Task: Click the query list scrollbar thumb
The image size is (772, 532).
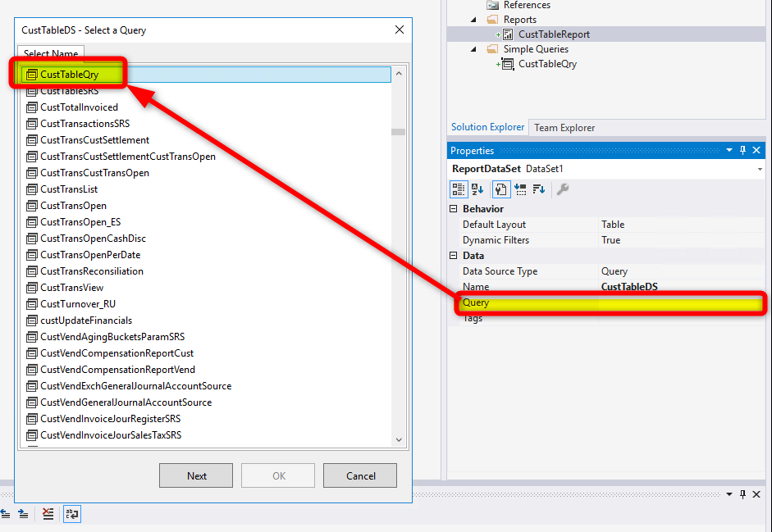Action: (399, 132)
